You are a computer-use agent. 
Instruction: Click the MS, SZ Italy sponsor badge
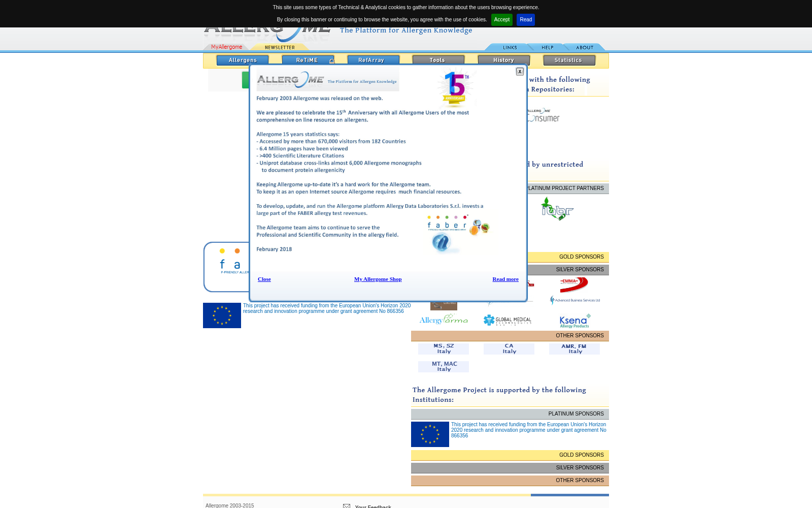[444, 348]
